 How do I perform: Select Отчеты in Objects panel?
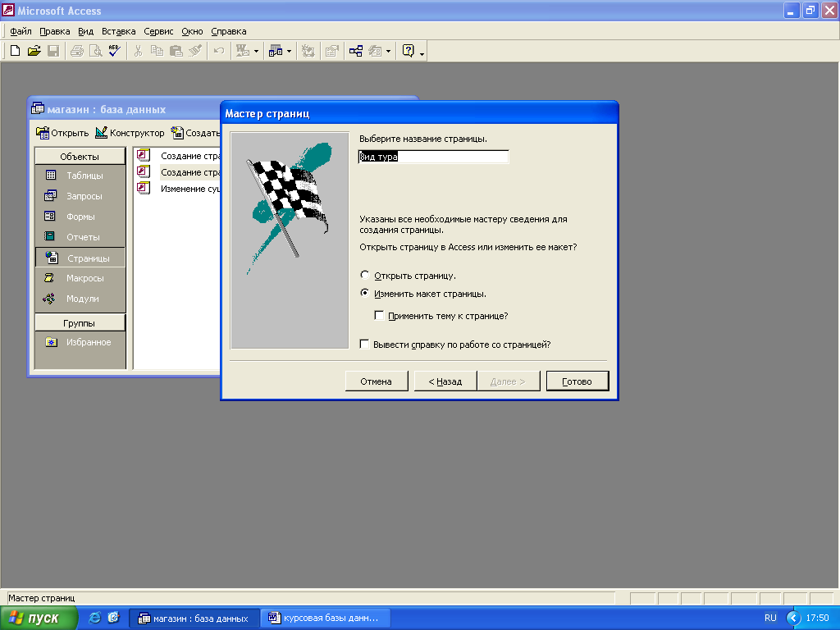80,237
